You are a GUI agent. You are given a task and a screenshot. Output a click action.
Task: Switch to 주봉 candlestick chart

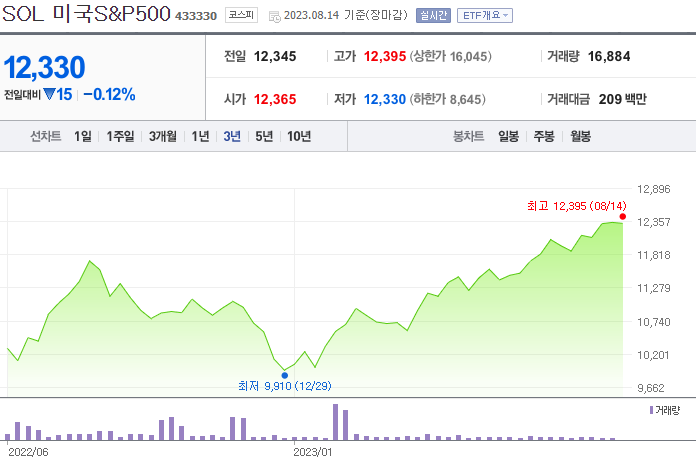click(544, 136)
